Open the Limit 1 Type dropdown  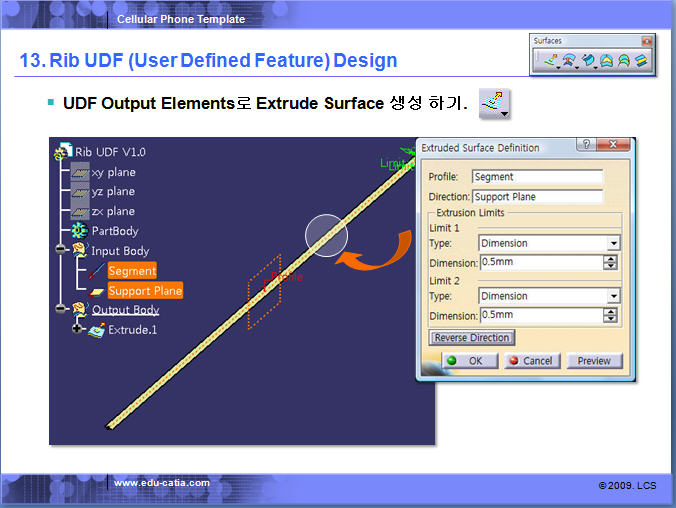(613, 243)
